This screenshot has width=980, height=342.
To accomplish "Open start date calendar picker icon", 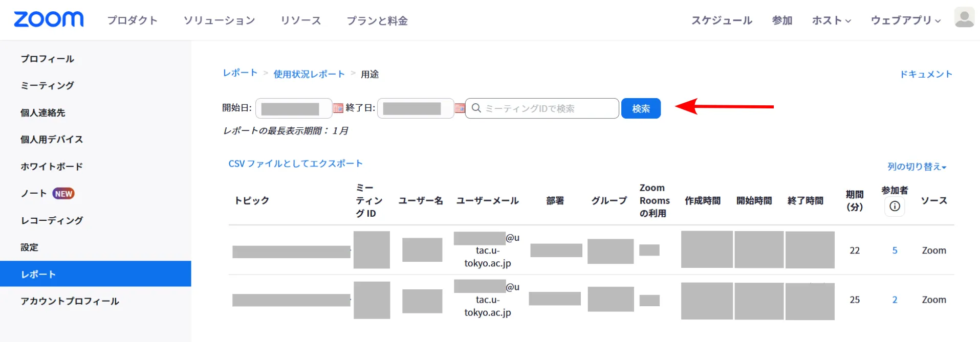I will (338, 108).
